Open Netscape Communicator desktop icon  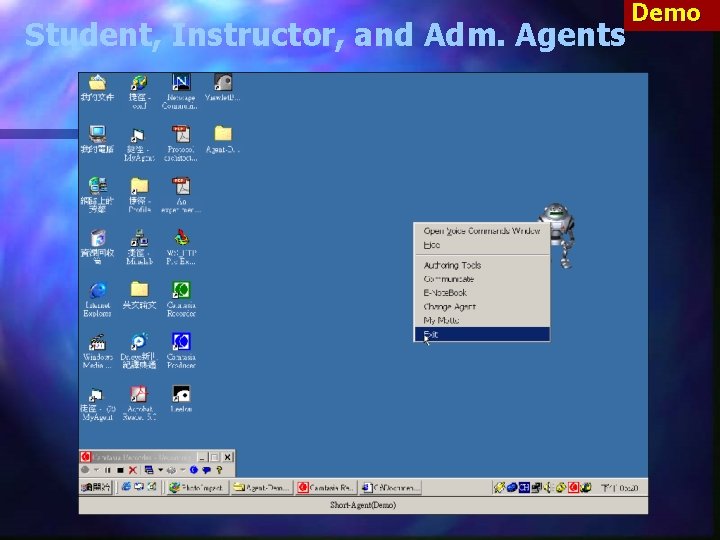click(x=180, y=92)
